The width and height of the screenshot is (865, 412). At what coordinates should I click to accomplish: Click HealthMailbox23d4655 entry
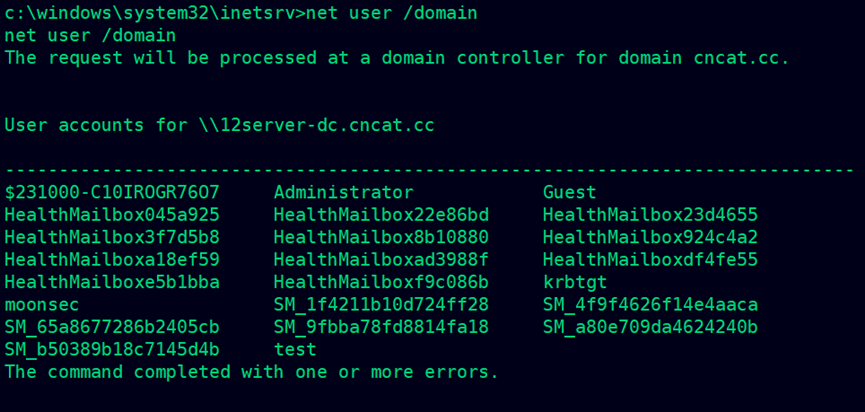(x=650, y=215)
